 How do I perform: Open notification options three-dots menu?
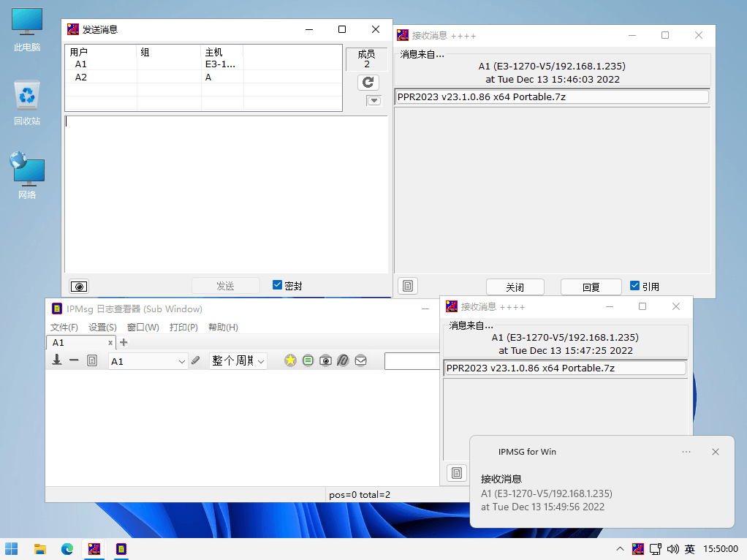[686, 452]
